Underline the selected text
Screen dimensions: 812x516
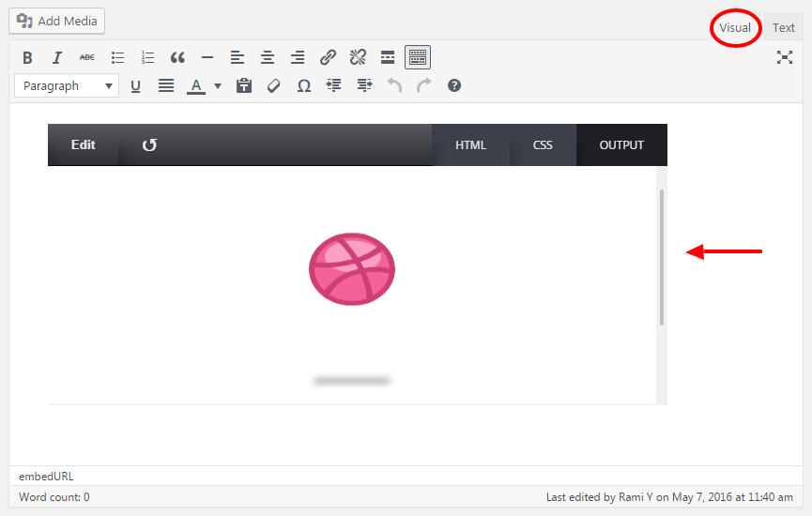[136, 86]
